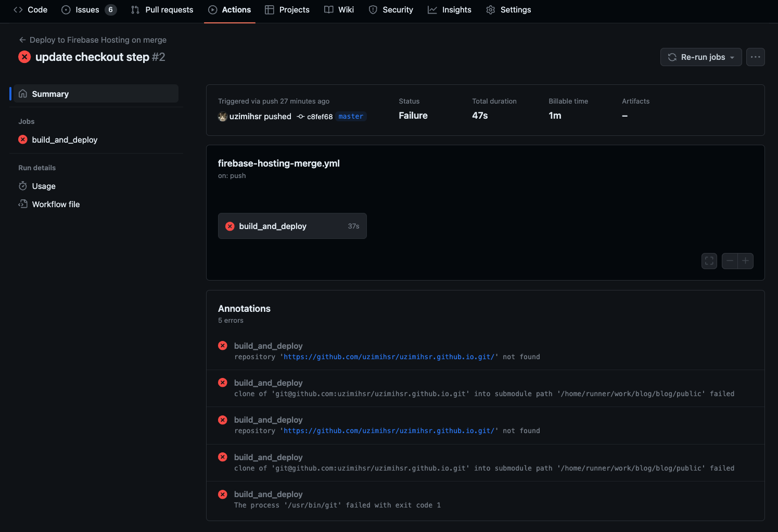This screenshot has width=778, height=532.
Task: Toggle fullscreen for workflow graph
Action: point(709,261)
